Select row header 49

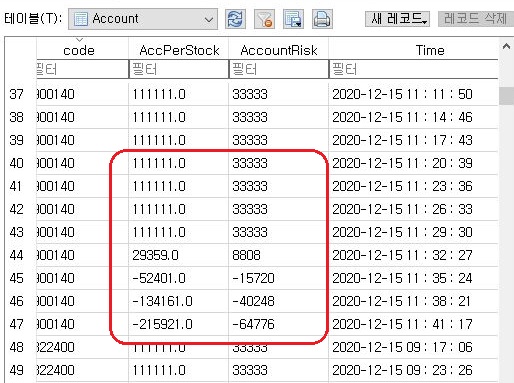point(17,370)
